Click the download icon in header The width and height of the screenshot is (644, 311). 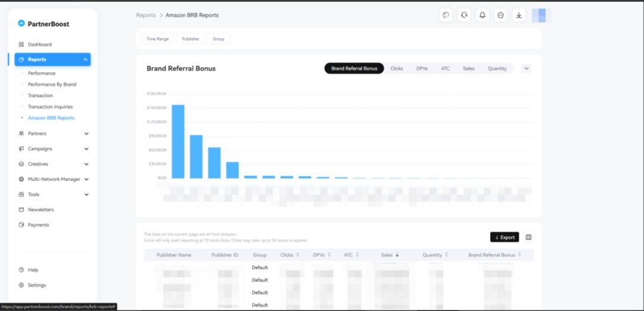519,15
